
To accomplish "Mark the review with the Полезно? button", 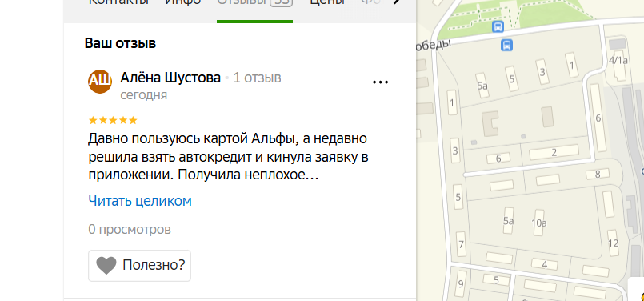I will point(140,266).
